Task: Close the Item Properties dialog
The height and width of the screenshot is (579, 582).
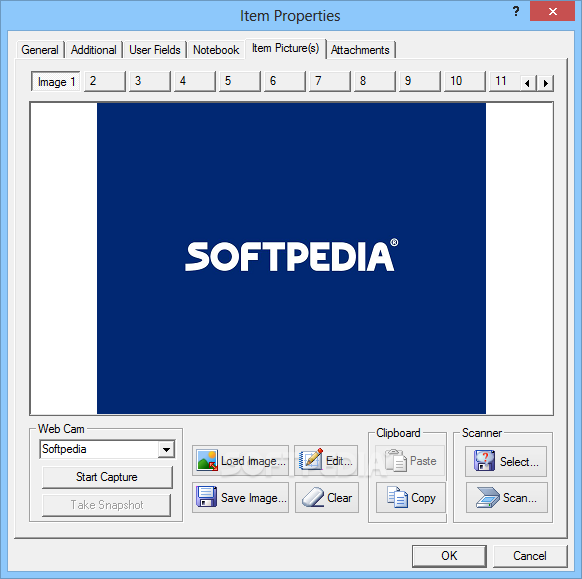Action: coord(553,12)
